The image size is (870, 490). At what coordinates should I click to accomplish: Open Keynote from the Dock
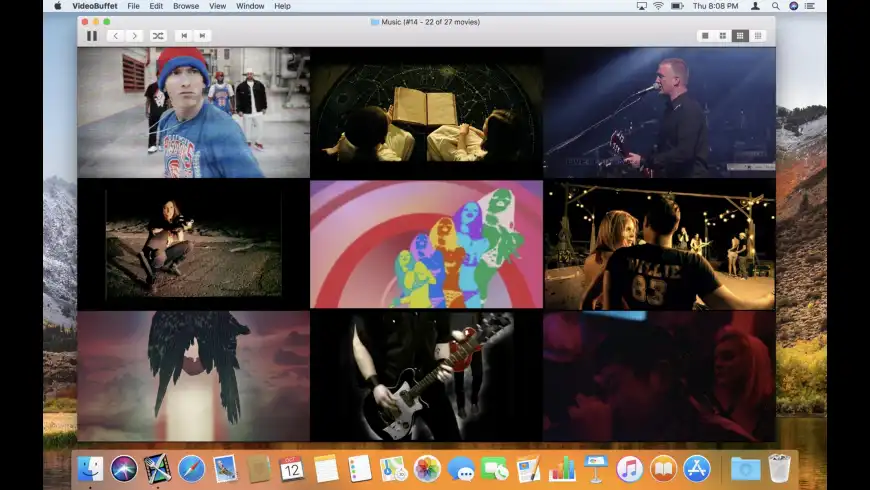pyautogui.click(x=596, y=469)
